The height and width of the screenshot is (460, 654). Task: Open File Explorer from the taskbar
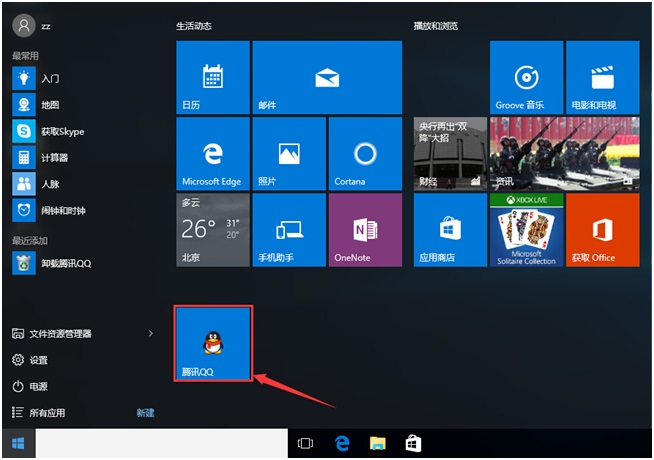378,443
